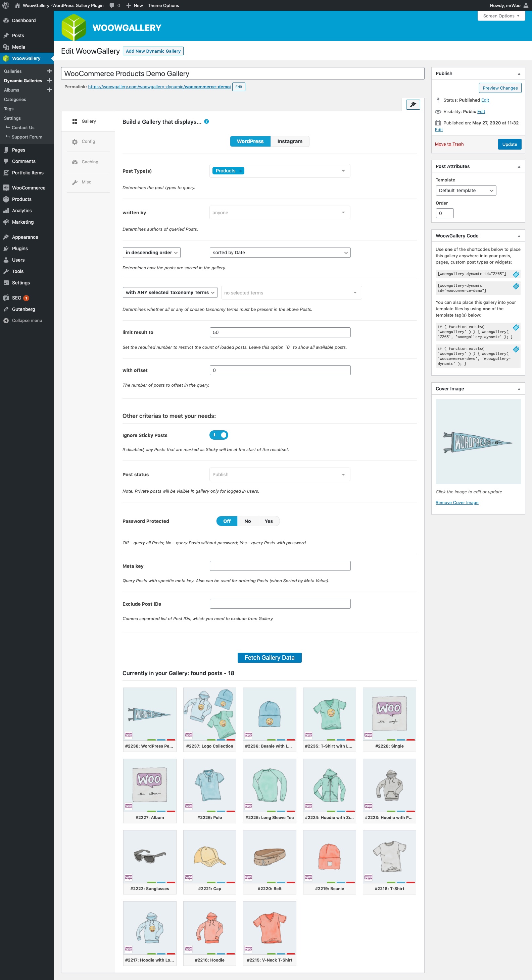The height and width of the screenshot is (980, 532).
Task: Click the Exclude Post IDs field
Action: [x=280, y=604]
